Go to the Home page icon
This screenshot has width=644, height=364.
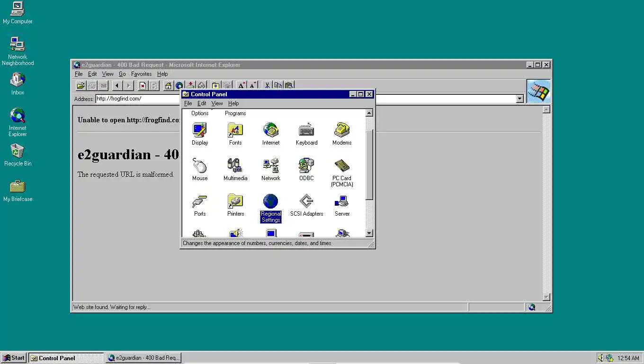[168, 86]
